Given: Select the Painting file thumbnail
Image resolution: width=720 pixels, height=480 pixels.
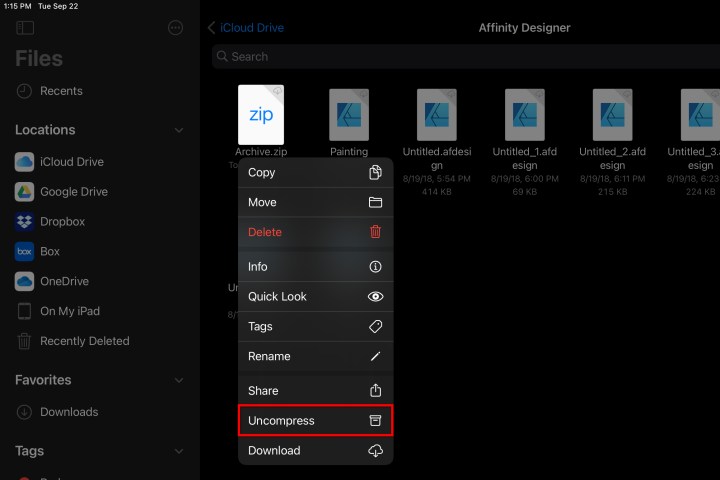Looking at the screenshot, I should click(x=349, y=115).
